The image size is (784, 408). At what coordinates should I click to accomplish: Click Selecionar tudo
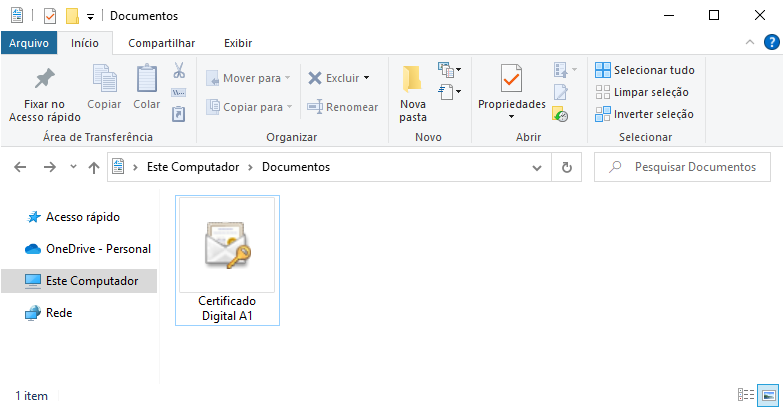[x=644, y=70]
